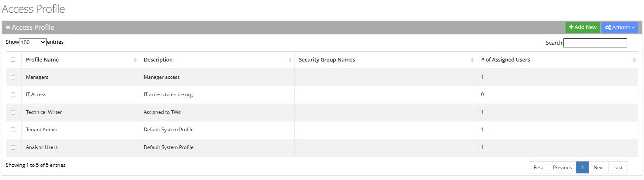Sort by # of Assigned Users icon
The image size is (644, 180).
tap(634, 60)
